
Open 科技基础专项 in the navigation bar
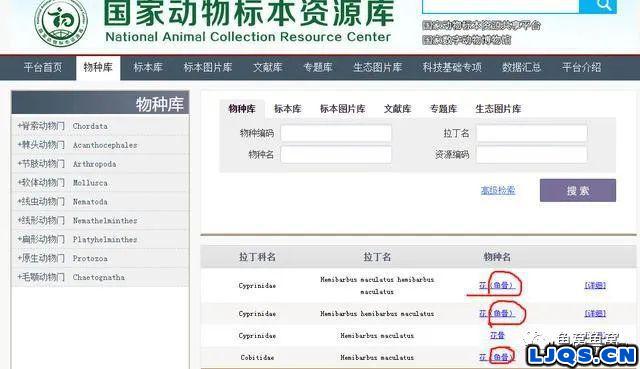(x=452, y=67)
